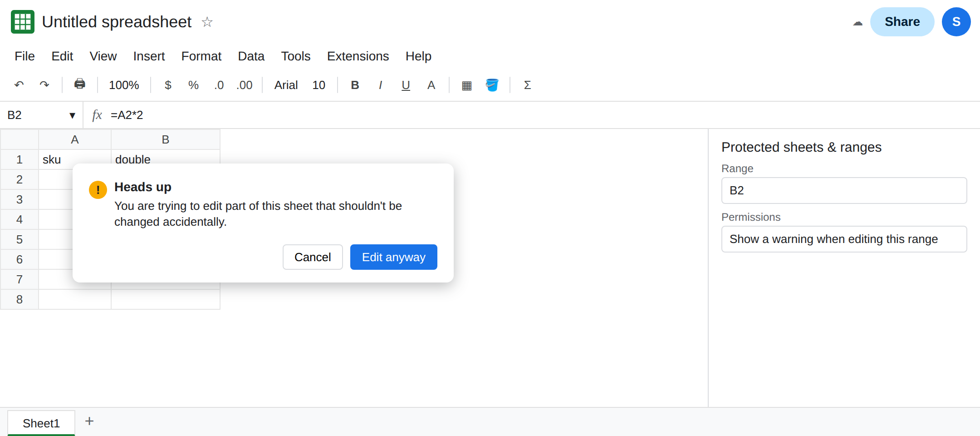Format as currency with dollar icon
The image size is (980, 436).
[168, 85]
